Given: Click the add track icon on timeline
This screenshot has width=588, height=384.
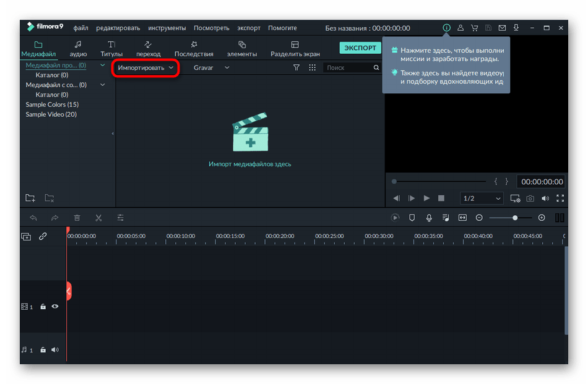Looking at the screenshot, I should [26, 236].
